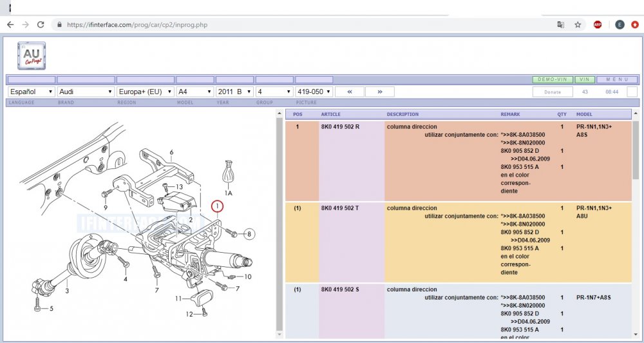Go to previous picture with « button
Screen dimensions: 644x343
pos(350,92)
